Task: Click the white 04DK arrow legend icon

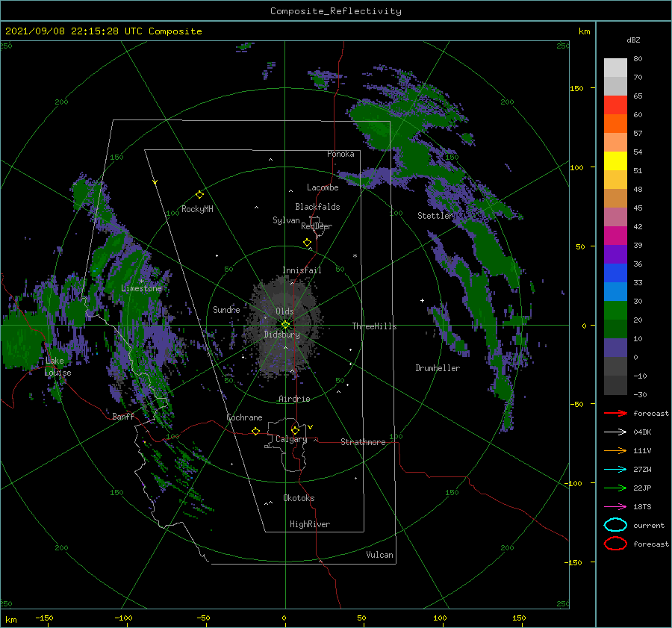Action: coord(615,432)
